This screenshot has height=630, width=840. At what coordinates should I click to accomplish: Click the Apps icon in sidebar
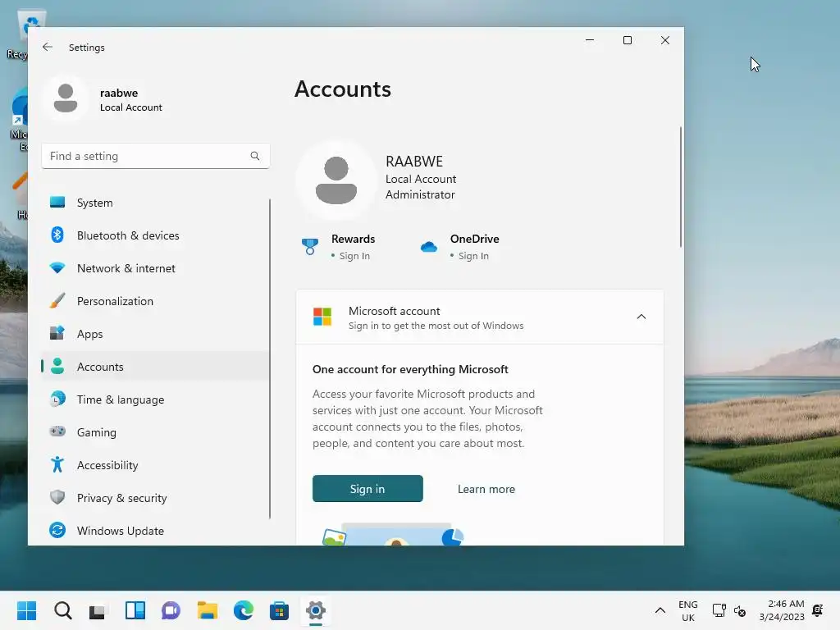coord(57,333)
